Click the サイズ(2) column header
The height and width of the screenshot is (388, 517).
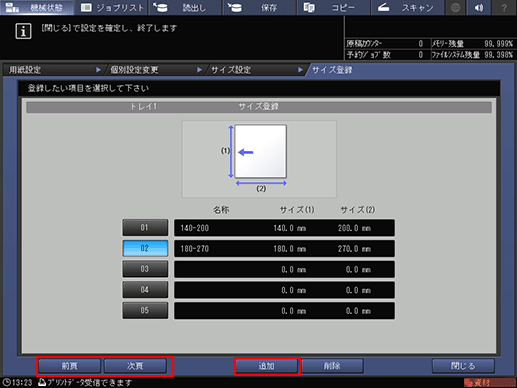pos(357,210)
